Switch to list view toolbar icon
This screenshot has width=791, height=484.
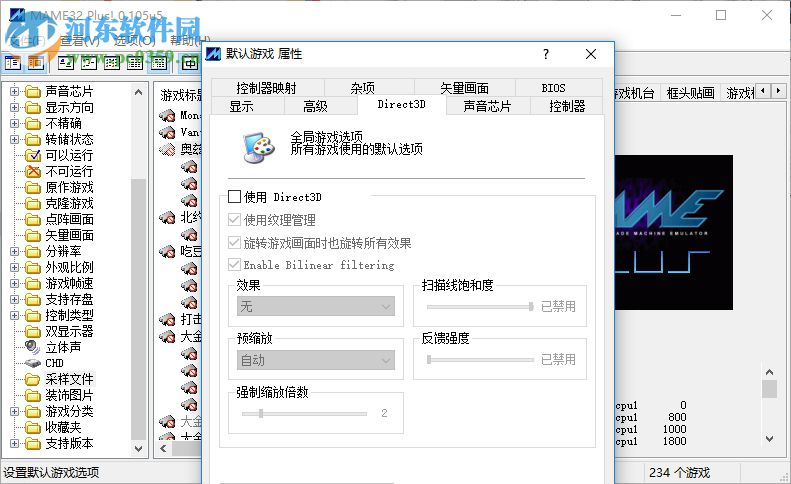(112, 63)
